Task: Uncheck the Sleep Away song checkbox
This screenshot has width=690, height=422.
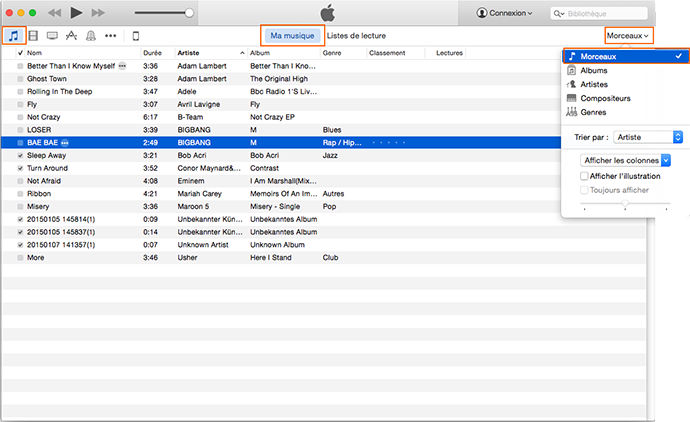Action: [20, 155]
